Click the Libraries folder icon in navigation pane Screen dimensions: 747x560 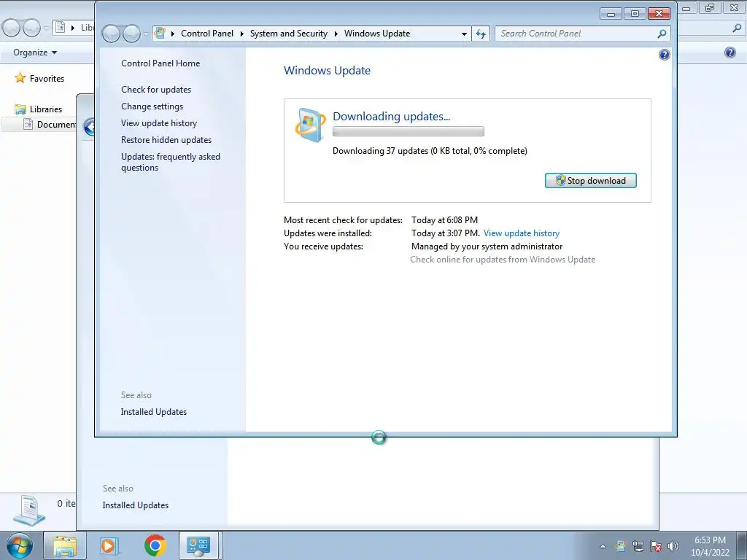[x=20, y=109]
